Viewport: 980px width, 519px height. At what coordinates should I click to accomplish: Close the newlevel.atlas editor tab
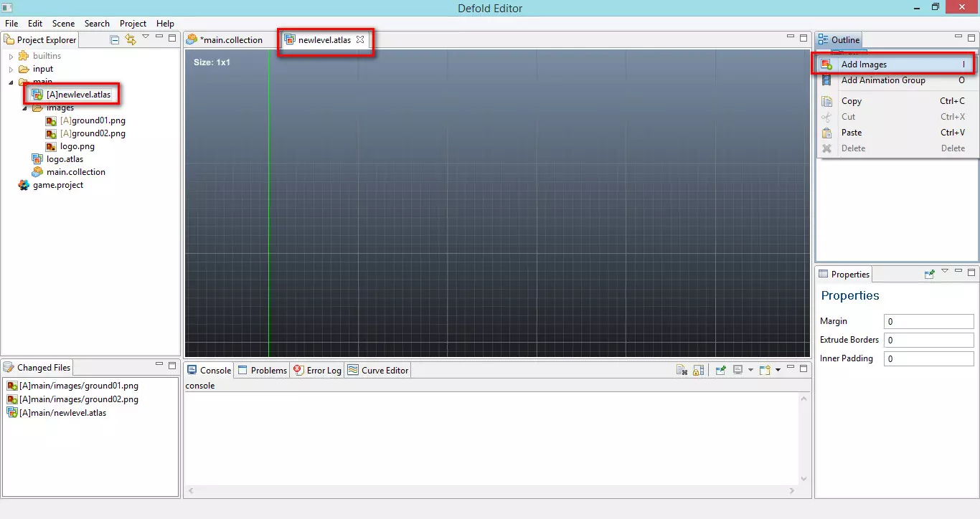pyautogui.click(x=361, y=40)
